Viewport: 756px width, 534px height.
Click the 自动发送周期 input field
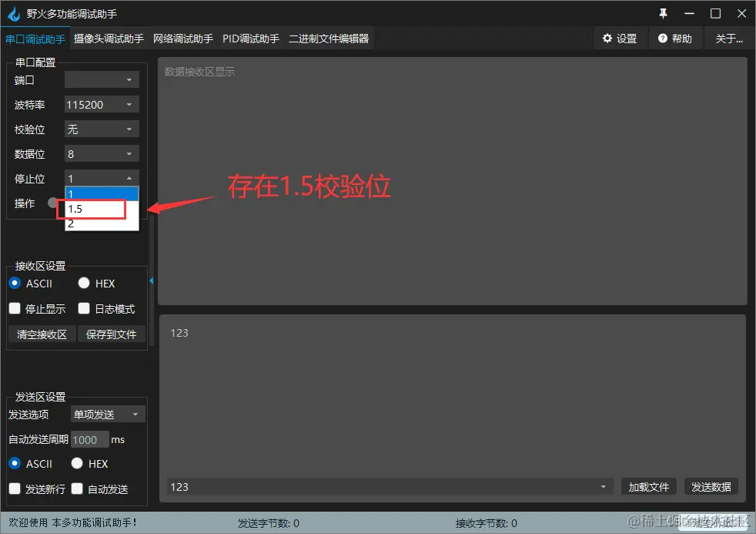89,439
